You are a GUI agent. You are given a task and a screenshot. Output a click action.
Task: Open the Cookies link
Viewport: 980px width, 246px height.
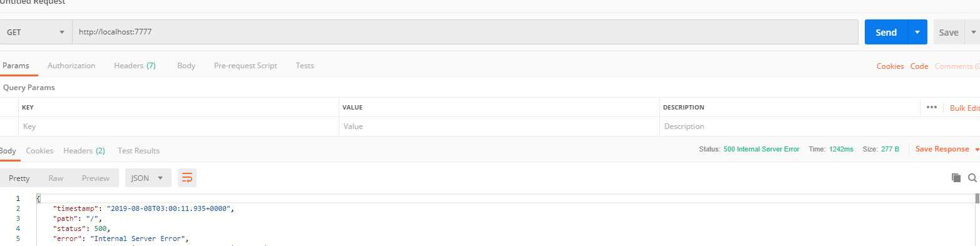[890, 66]
